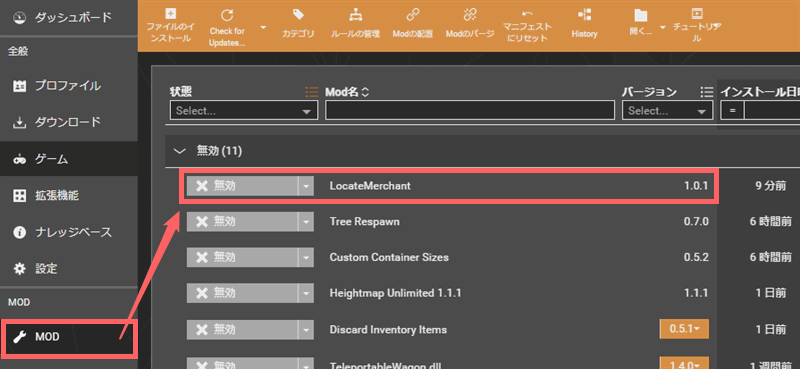The image size is (800, 369).
Task: Open the チュートリアル video icon
Action: (x=696, y=13)
